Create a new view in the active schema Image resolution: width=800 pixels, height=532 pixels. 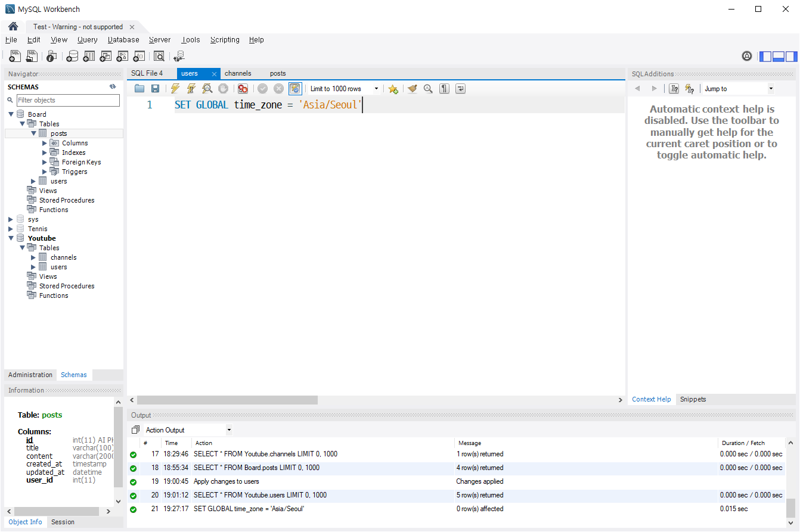106,56
